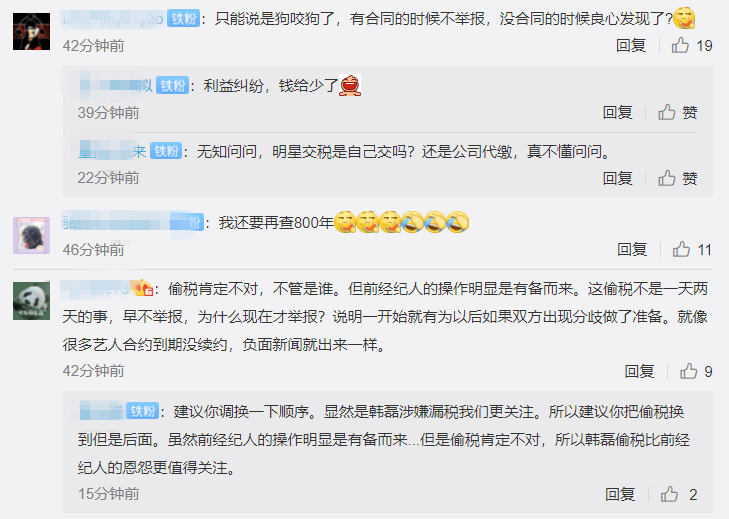Click the orange badge beside panda user's name
Image resolution: width=729 pixels, height=519 pixels.
pos(142,288)
